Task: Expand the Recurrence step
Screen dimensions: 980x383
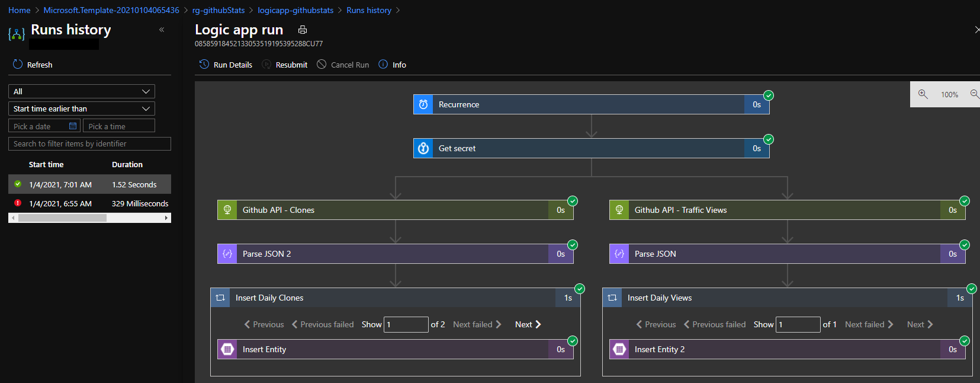Action: pyautogui.click(x=592, y=104)
